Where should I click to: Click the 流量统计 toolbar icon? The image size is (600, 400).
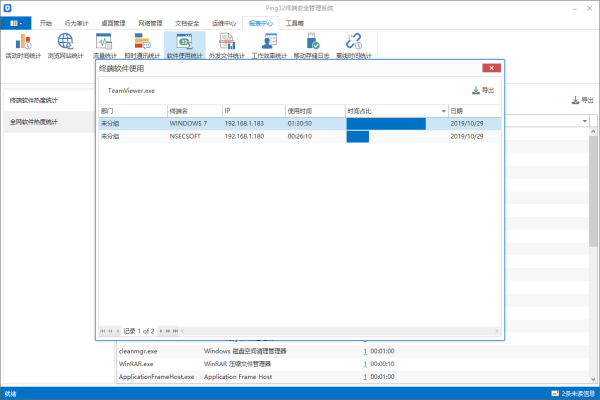click(x=103, y=45)
